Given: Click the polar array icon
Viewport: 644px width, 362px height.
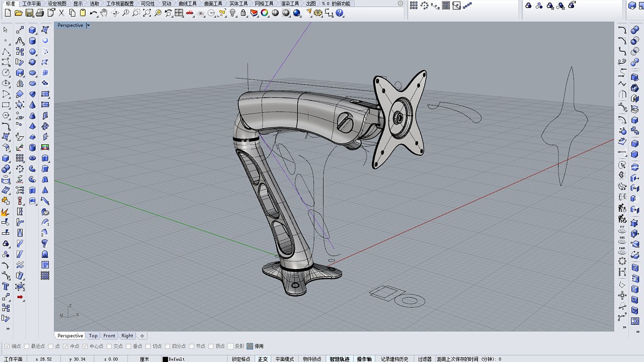Looking at the screenshot, I should pyautogui.click(x=424, y=6).
